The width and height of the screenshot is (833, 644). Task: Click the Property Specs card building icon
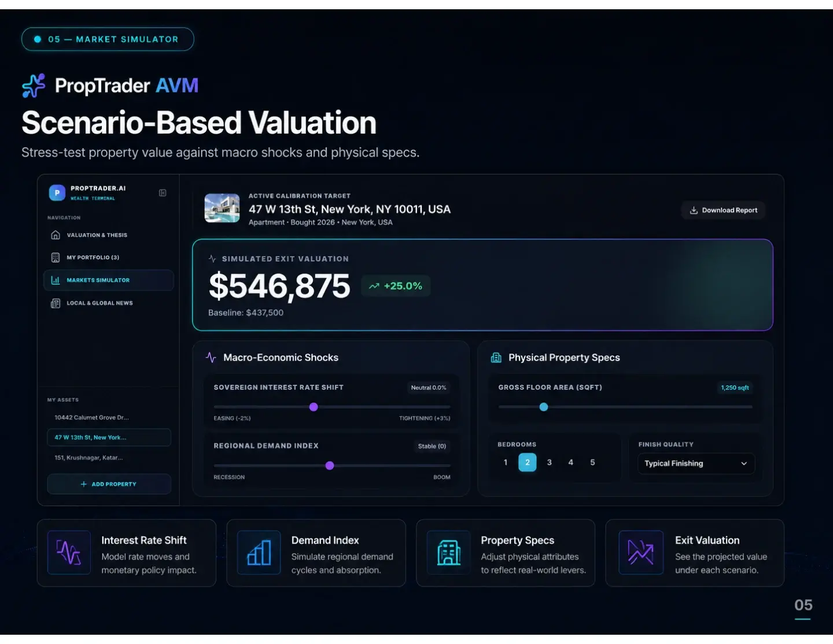(x=449, y=553)
